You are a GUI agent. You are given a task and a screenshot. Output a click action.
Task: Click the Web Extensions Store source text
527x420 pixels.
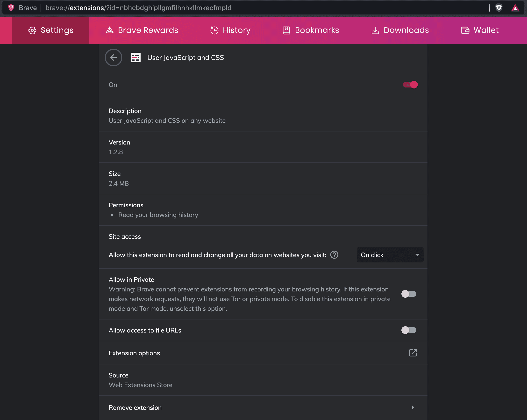(141, 385)
